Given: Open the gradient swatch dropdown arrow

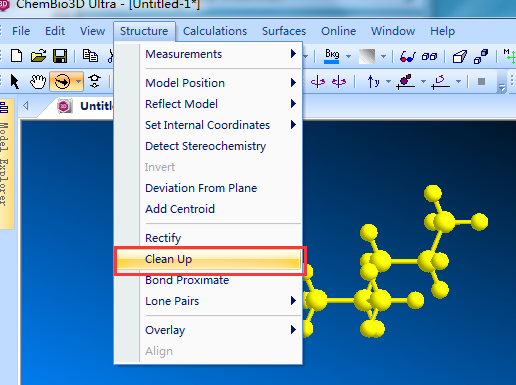Looking at the screenshot, I should [x=383, y=56].
